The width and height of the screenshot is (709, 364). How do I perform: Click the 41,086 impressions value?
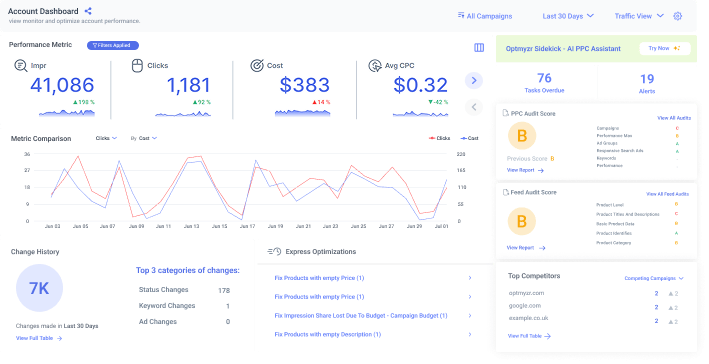(62, 85)
